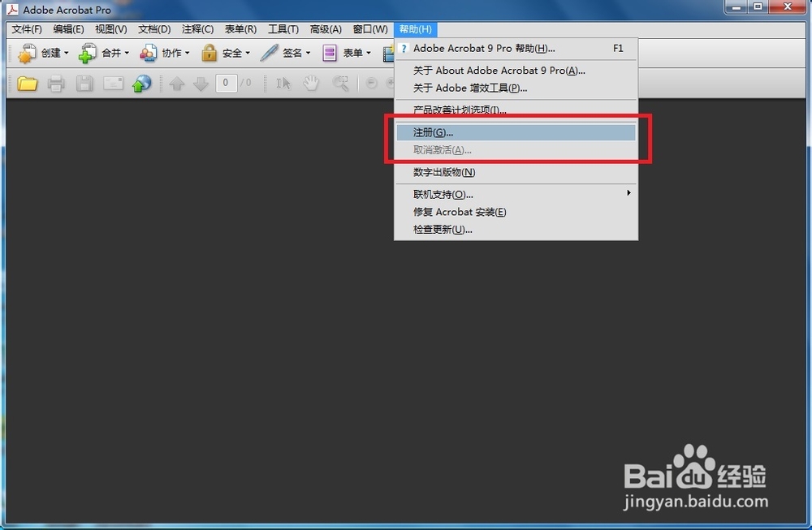Maximize the Acrobat window

pos(758,6)
